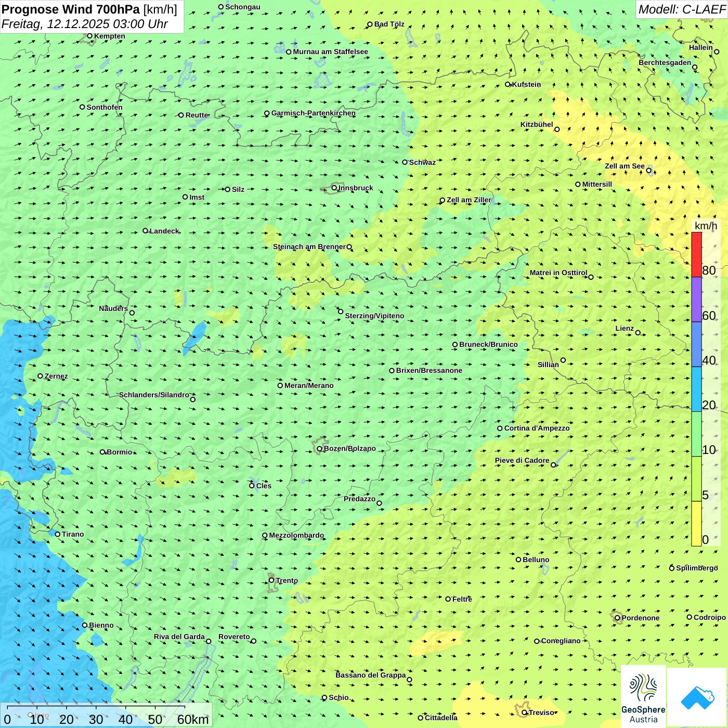Click the '30' mark on the distance scale
The image size is (728, 728).
point(96,719)
